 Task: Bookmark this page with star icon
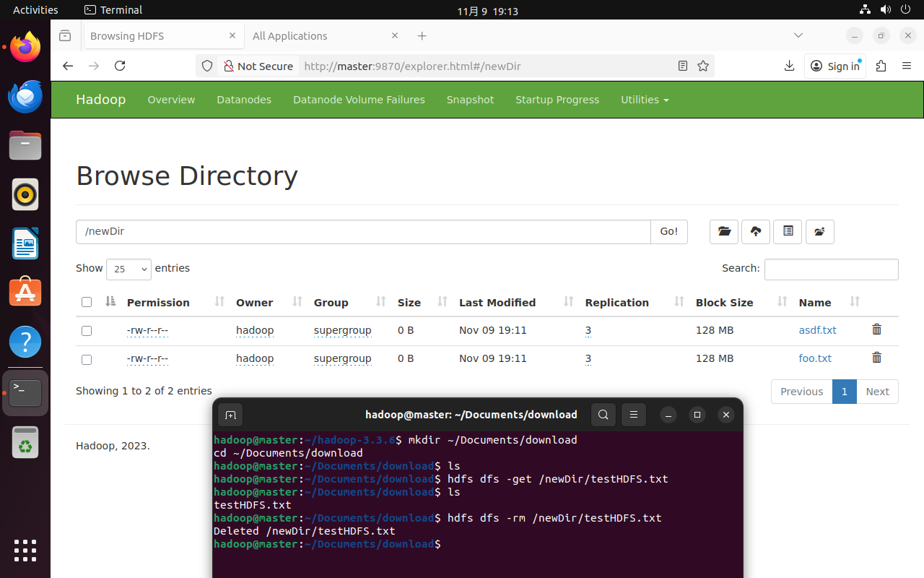pos(703,66)
